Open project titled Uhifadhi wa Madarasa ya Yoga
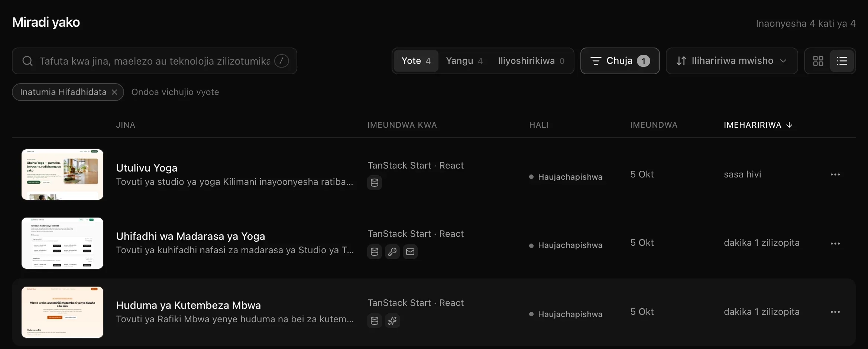 (191, 236)
